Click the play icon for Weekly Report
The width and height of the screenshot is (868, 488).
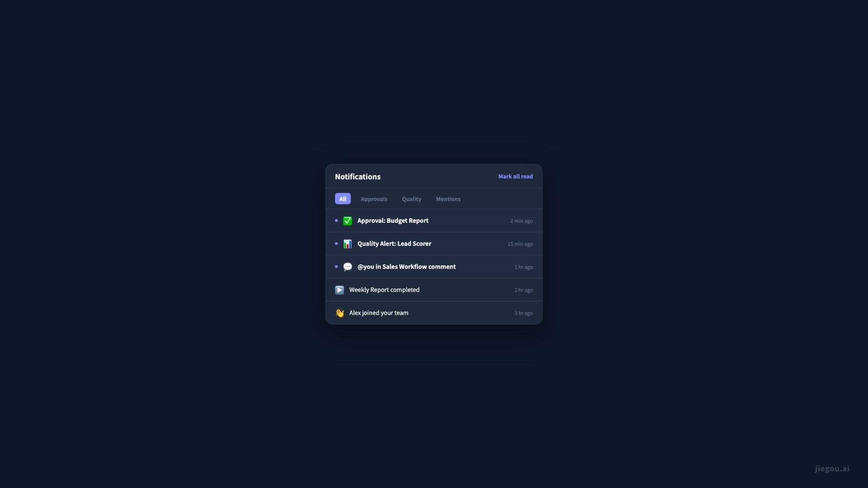click(339, 290)
